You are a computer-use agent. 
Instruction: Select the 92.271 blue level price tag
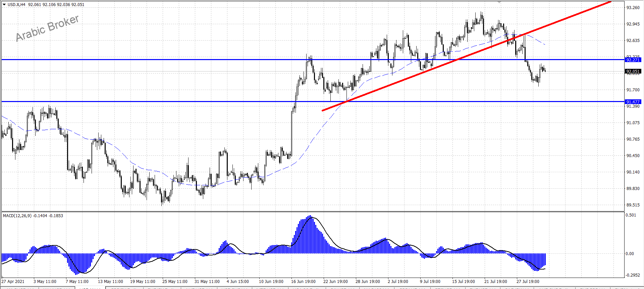tap(633, 60)
